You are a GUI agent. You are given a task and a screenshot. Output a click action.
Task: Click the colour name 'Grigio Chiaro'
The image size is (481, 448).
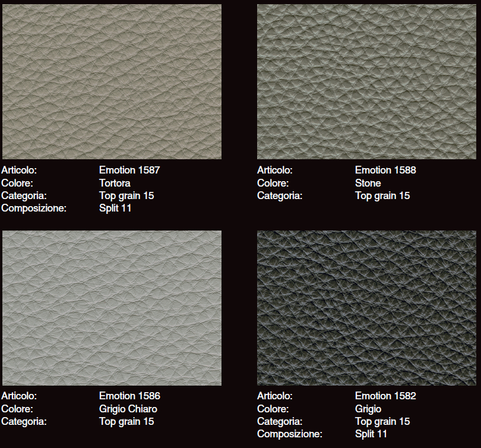click(x=128, y=409)
